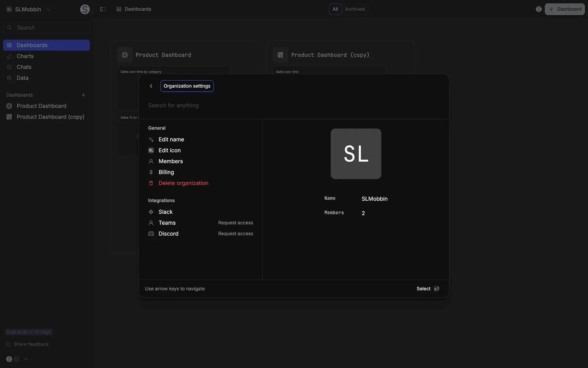Viewport: 588px width, 368px height.
Task: Click the Billing dollar icon
Action: tap(151, 172)
